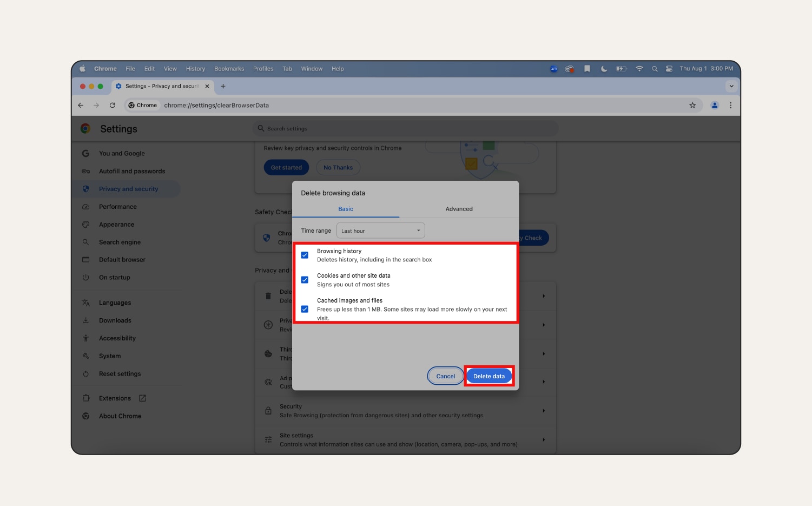Open the Chrome three-dot menu
812x506 pixels.
(x=730, y=106)
